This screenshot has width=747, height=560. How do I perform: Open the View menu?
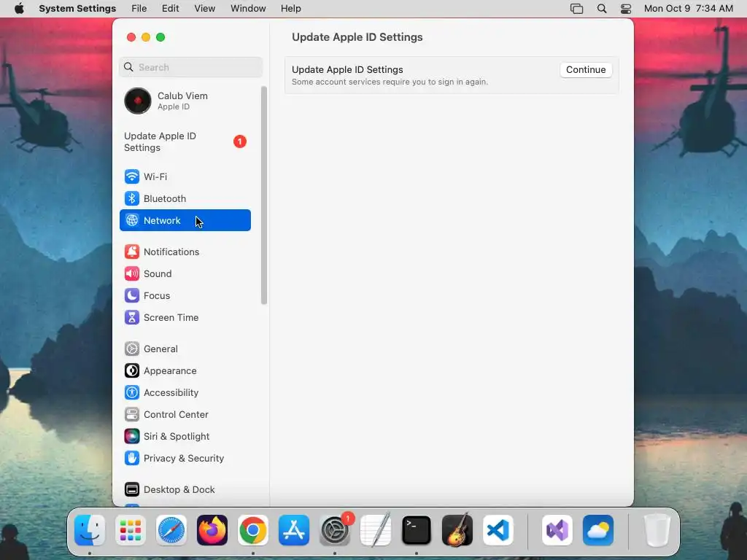(204, 9)
